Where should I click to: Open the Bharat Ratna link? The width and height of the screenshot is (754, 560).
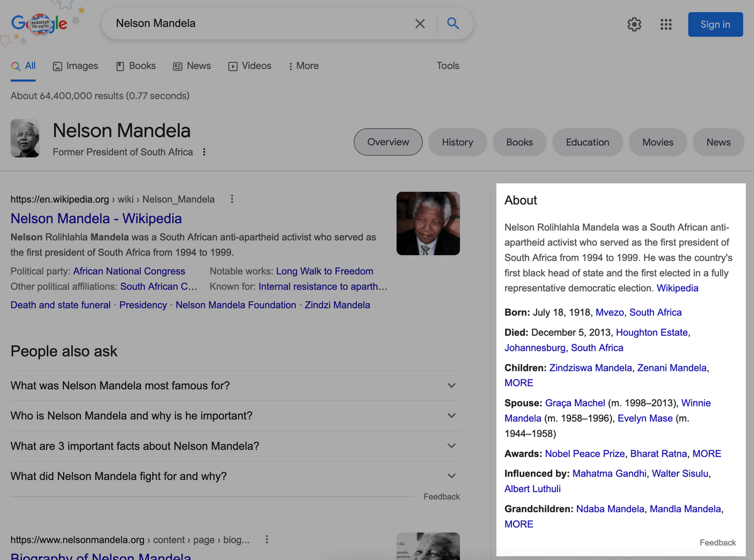point(658,454)
